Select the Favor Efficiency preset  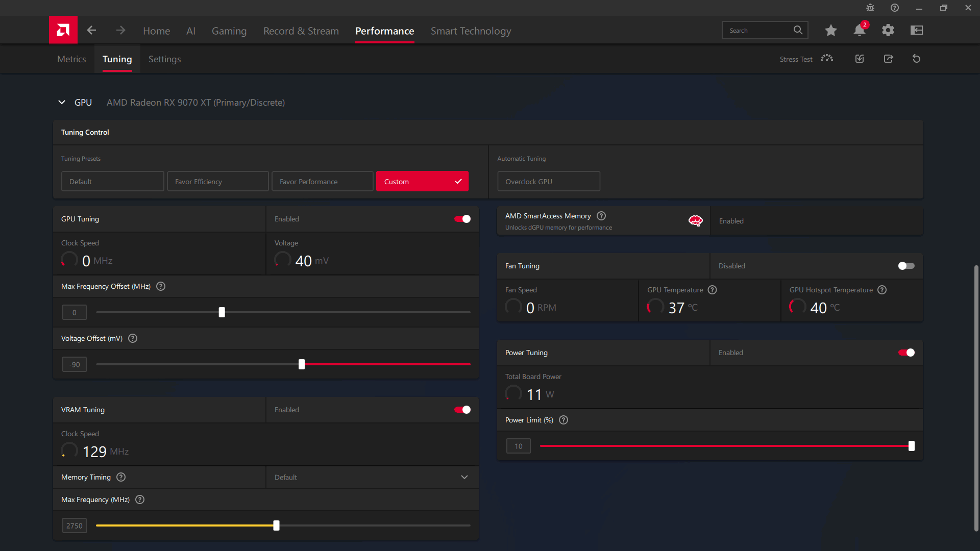pos(217,182)
